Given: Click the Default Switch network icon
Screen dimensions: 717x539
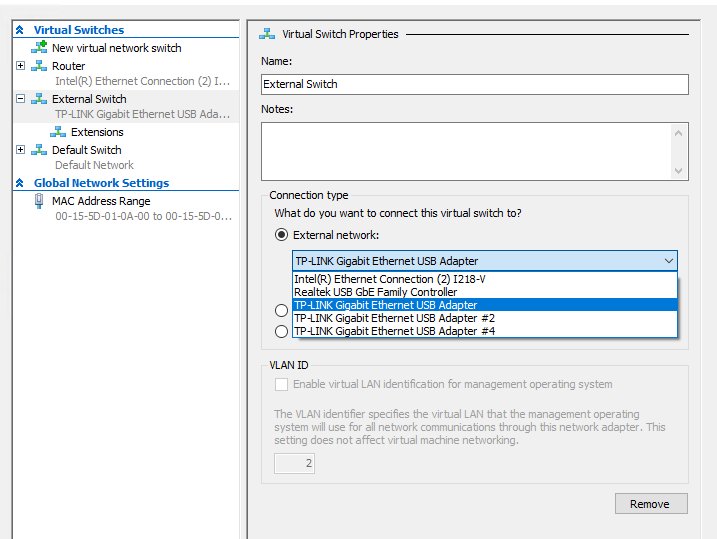Looking at the screenshot, I should (x=39, y=150).
